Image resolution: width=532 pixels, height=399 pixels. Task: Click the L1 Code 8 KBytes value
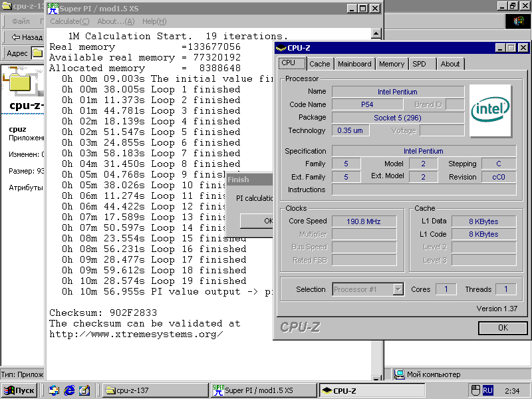click(483, 235)
